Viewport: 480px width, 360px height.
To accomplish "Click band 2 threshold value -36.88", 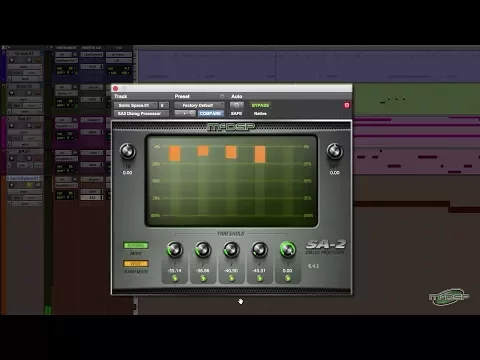I will coord(203,271).
